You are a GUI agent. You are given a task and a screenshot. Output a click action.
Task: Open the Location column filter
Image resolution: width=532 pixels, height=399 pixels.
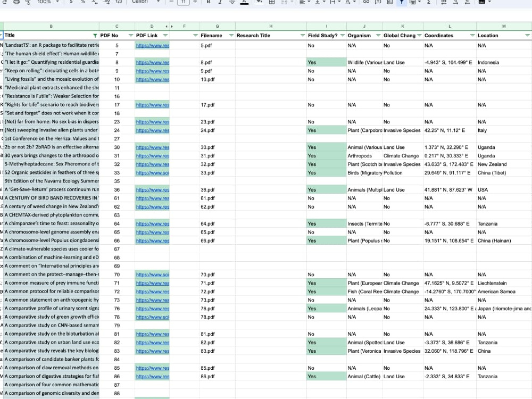pos(527,35)
